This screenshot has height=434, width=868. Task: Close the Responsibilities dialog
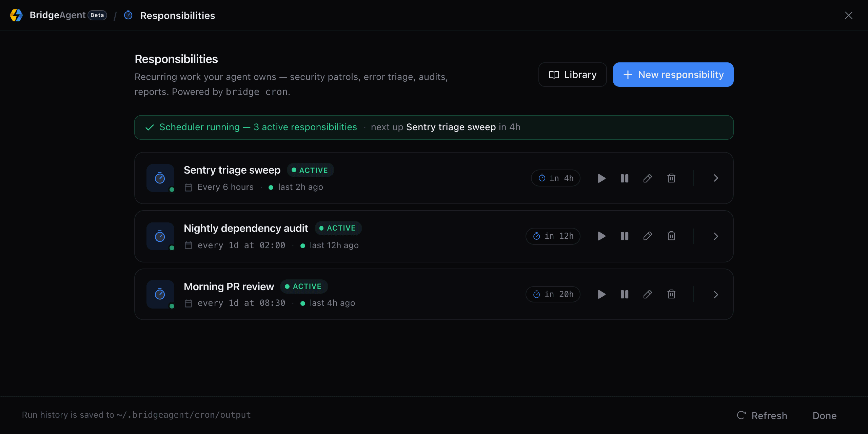pos(849,15)
